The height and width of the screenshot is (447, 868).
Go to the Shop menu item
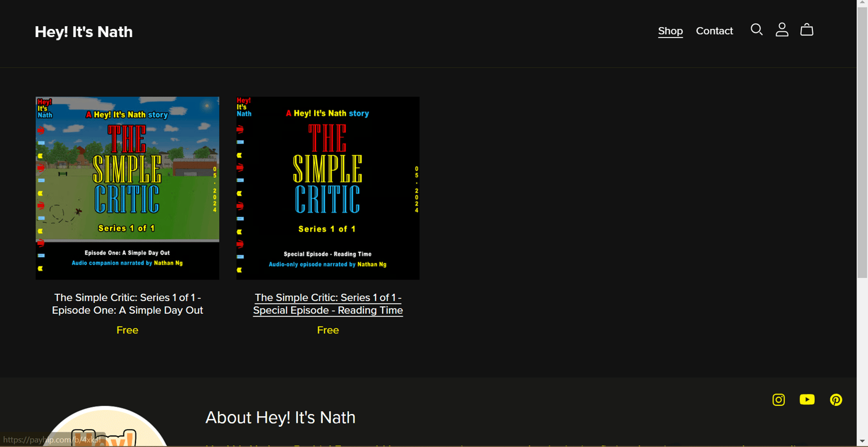point(670,31)
